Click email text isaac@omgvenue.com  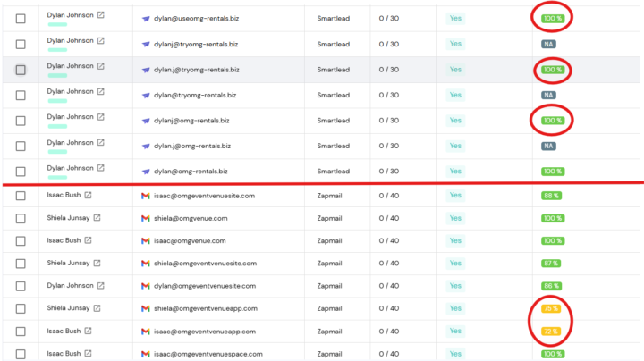[x=190, y=241]
